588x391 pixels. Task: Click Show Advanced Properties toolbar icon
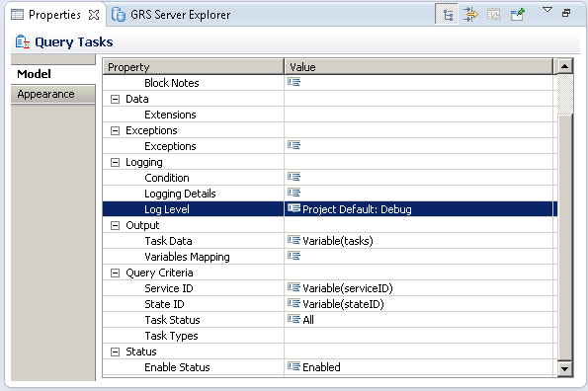point(470,14)
